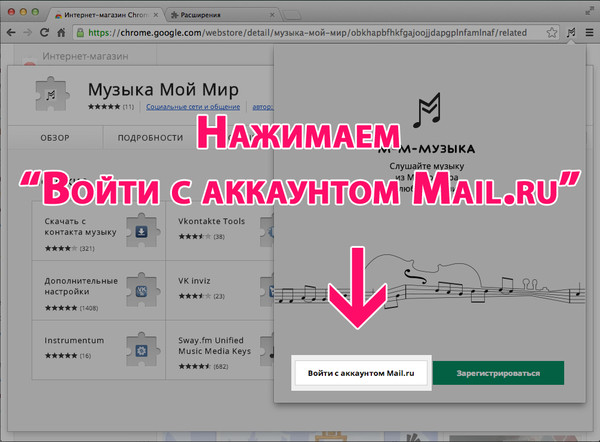Screen dimensions: 600x442
Task: Click Instrumentum gear extension icon
Action: pos(142,350)
